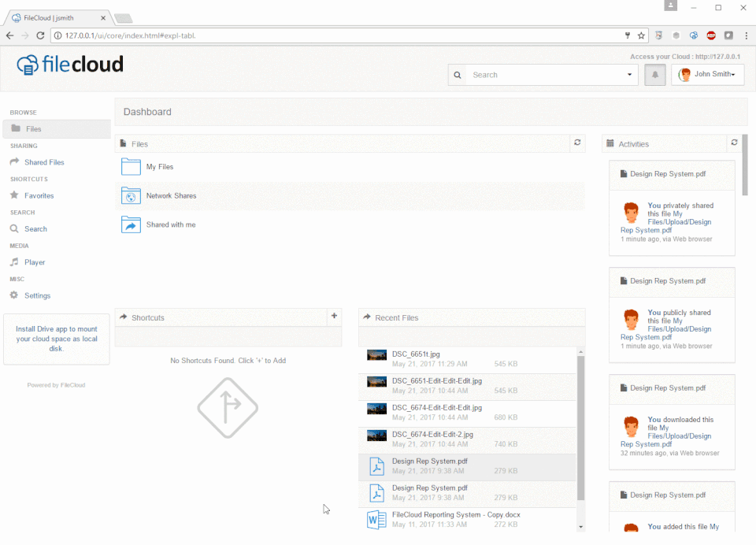Click the Adblock Plus extension icon
Image resolution: width=756 pixels, height=545 pixels.
pos(711,35)
